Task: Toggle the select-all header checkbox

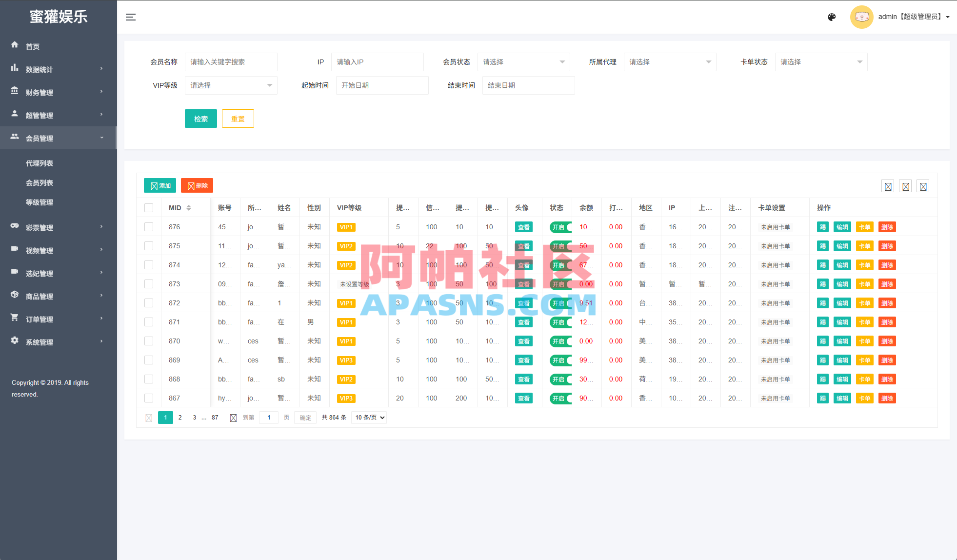Action: [149, 208]
